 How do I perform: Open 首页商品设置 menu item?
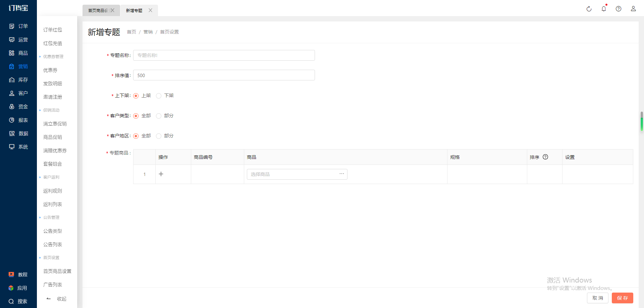click(57, 271)
